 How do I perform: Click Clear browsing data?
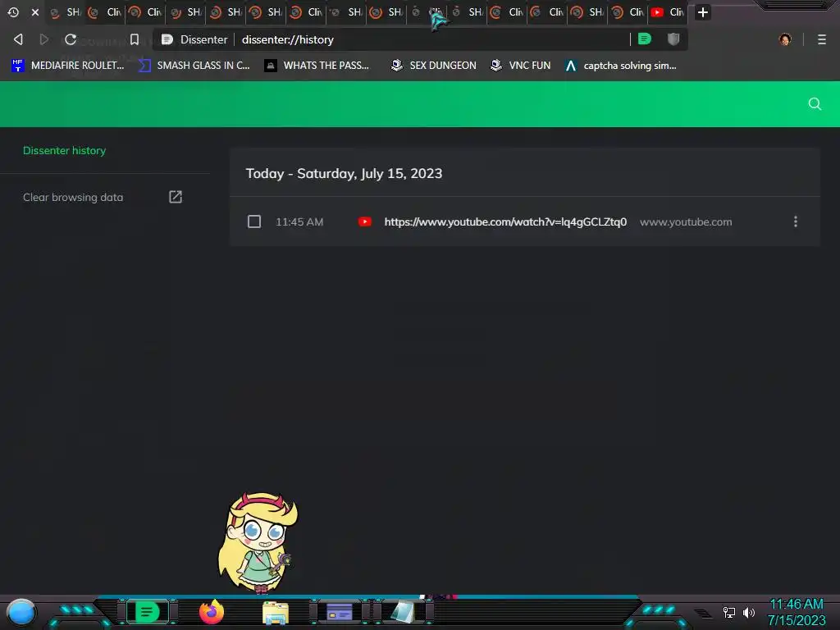point(73,197)
